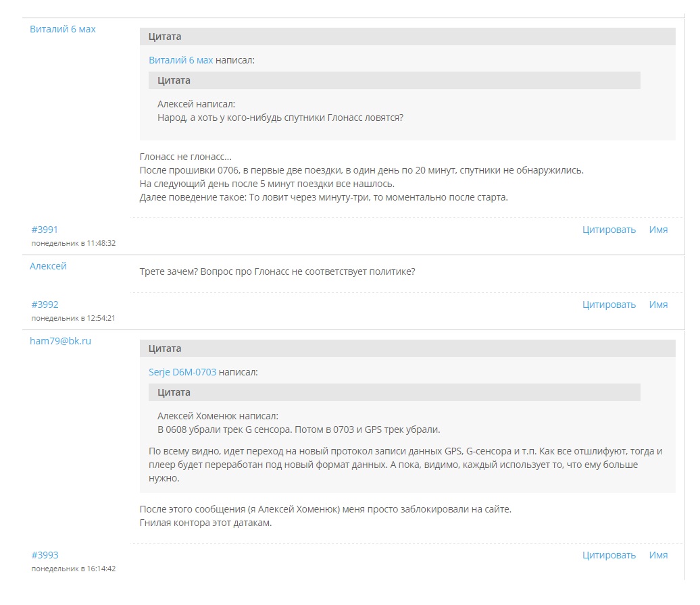Quote post #3992 with Цитировать

point(609,305)
